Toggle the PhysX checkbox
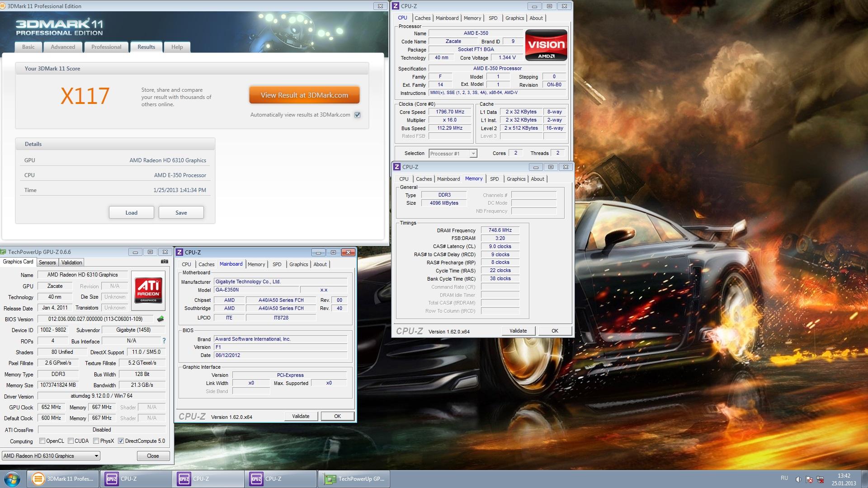 96,441
